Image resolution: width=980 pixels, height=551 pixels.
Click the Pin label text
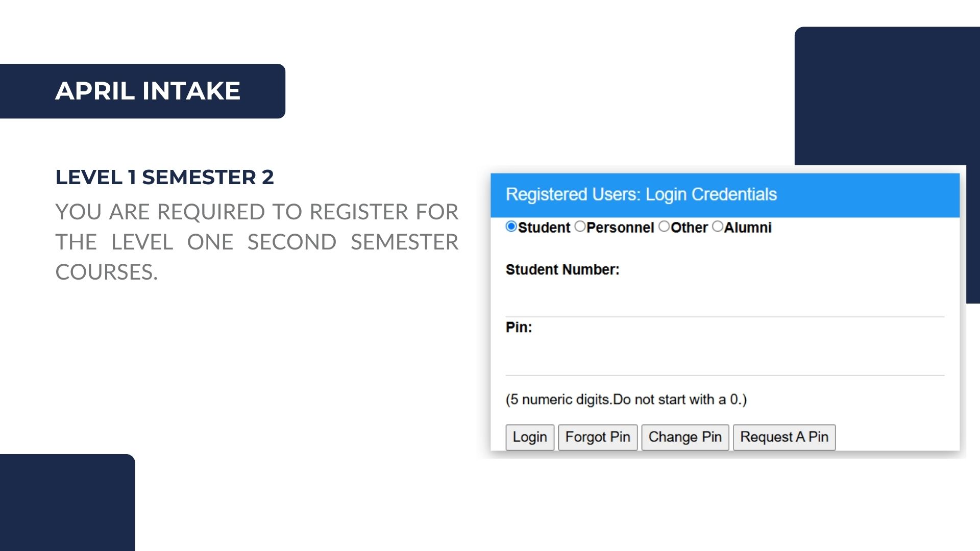pos(519,328)
